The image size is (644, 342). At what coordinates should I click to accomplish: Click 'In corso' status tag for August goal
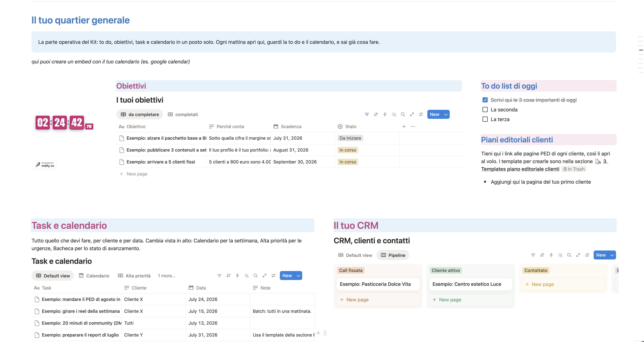coord(348,150)
